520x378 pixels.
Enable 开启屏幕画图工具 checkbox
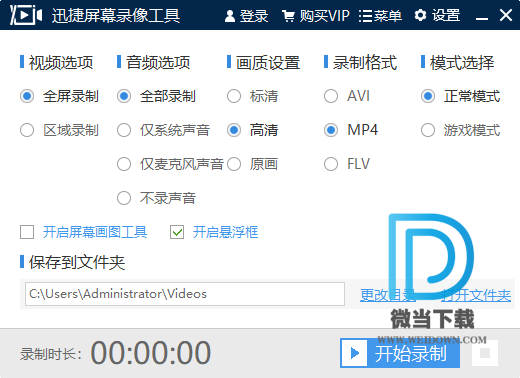(x=27, y=232)
